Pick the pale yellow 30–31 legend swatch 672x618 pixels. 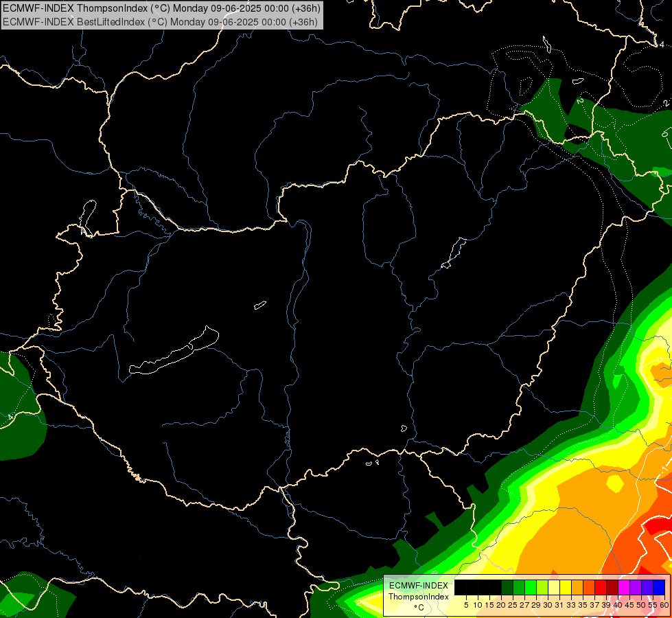click(x=554, y=587)
